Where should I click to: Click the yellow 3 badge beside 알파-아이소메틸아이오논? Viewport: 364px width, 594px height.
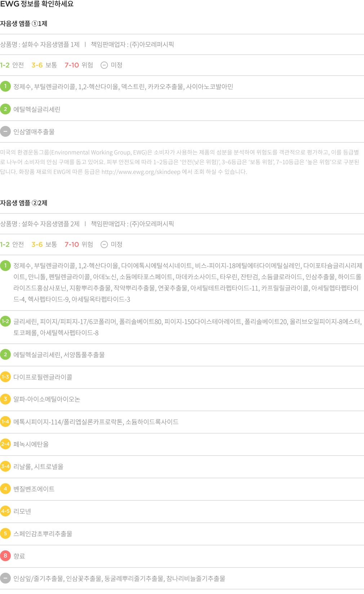click(x=5, y=399)
